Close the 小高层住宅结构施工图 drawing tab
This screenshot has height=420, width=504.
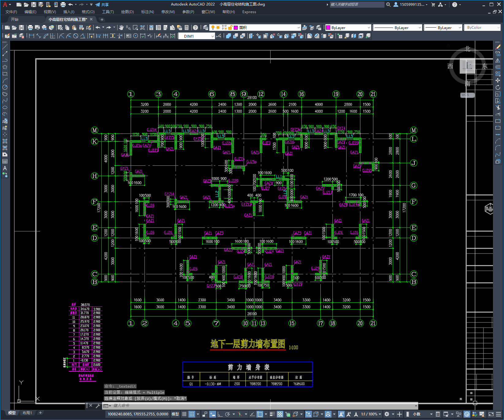point(91,19)
